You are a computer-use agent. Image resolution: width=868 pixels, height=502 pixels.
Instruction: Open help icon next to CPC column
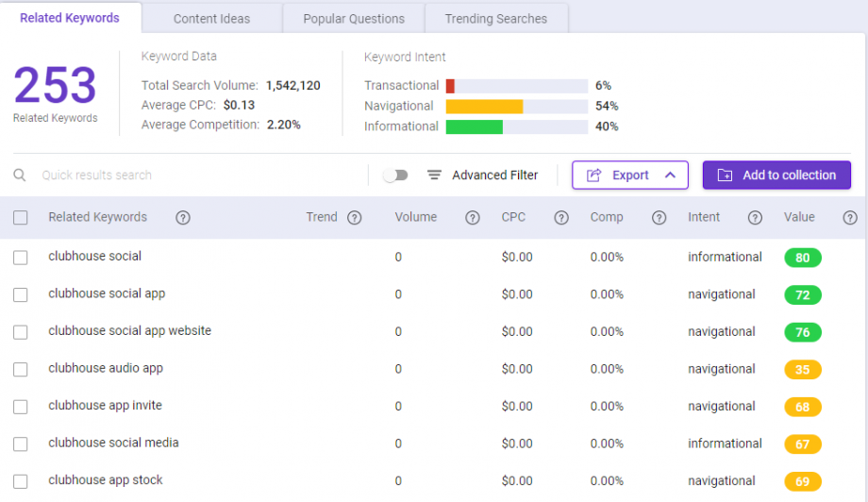tap(561, 218)
